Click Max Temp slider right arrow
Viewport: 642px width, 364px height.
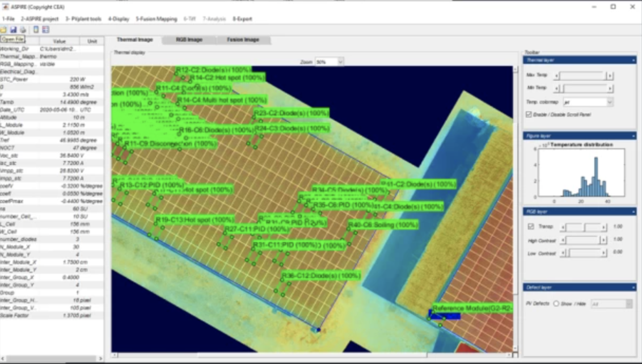pyautogui.click(x=609, y=76)
